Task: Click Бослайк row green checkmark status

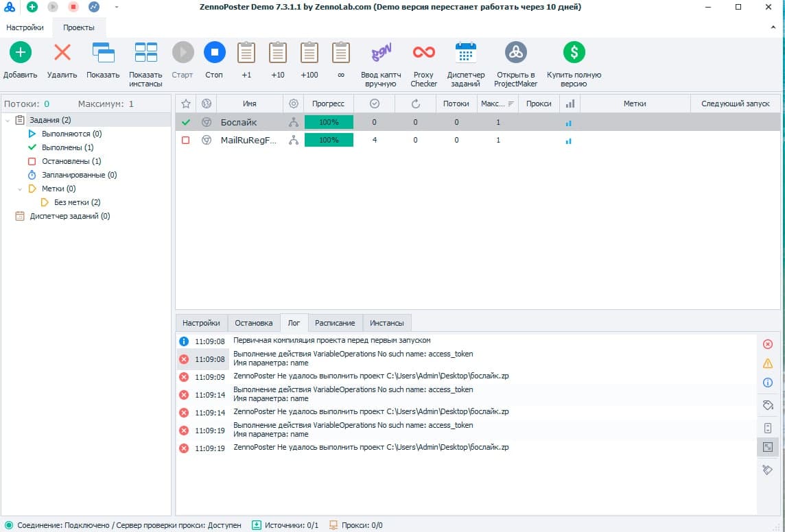Action: tap(186, 122)
